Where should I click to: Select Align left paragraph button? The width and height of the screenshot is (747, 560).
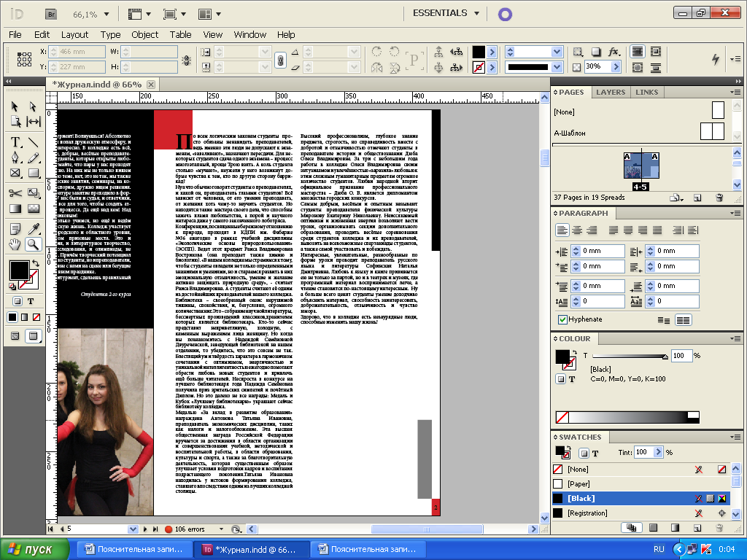(562, 230)
